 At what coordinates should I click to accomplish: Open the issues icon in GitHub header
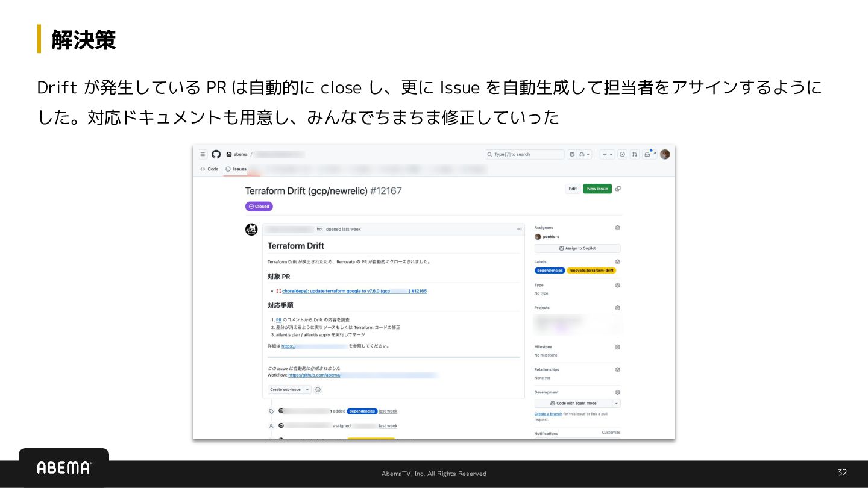point(623,154)
